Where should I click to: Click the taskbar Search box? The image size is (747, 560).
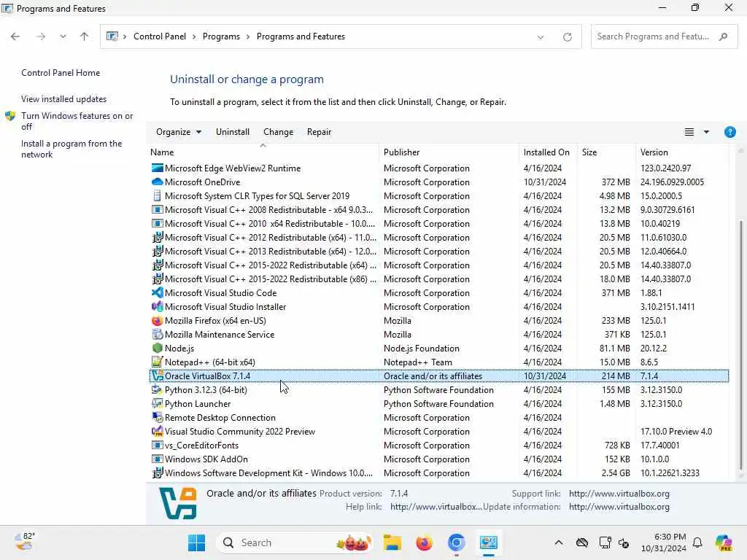click(295, 542)
